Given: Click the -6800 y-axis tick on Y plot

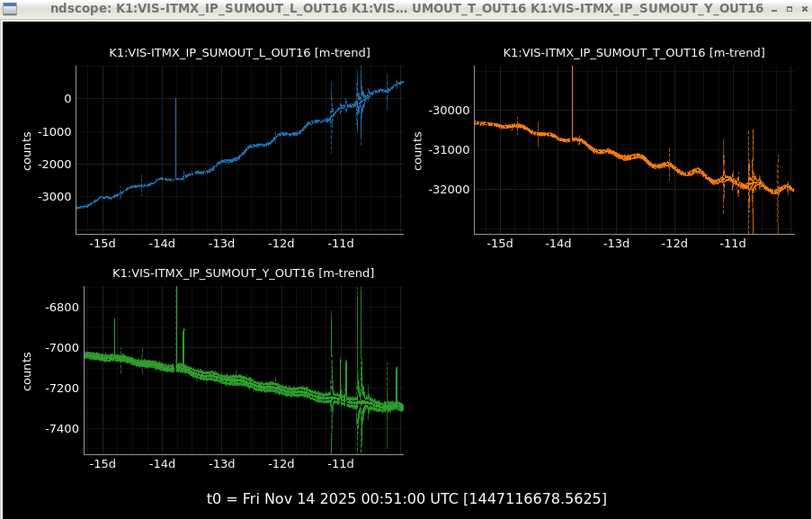Looking at the screenshot, I should point(61,308).
